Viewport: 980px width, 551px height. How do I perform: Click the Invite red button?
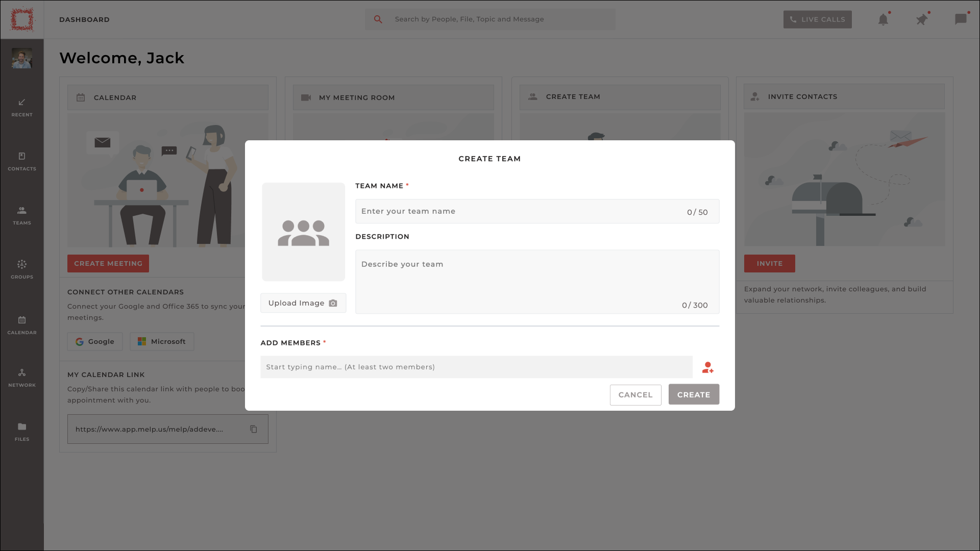point(769,263)
